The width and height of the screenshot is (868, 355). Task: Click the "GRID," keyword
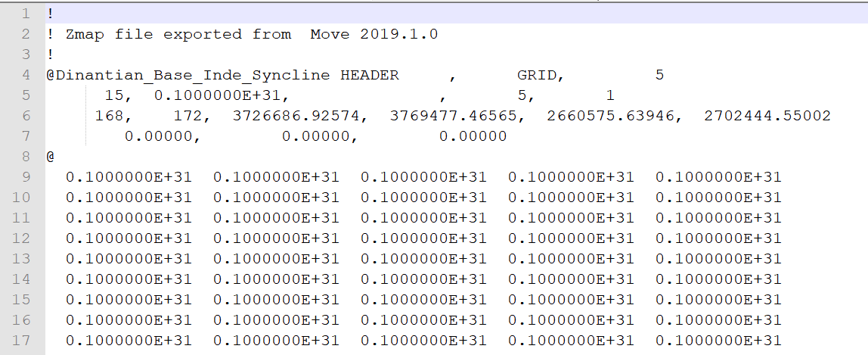pos(541,76)
